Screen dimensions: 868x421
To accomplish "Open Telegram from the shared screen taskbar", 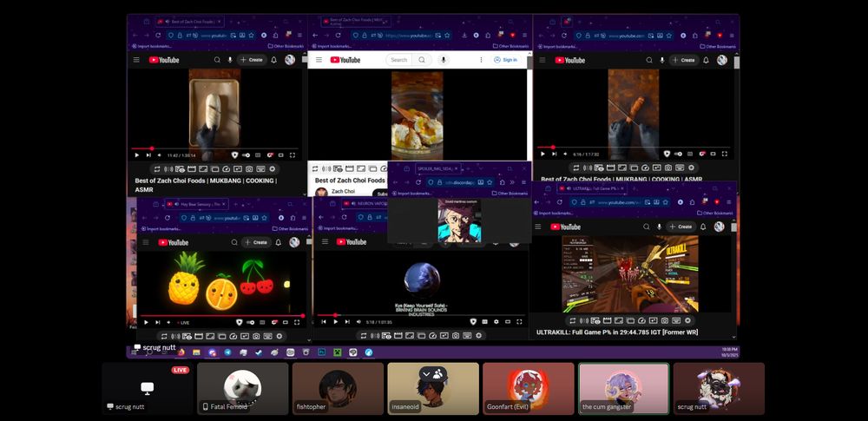I will 227,352.
